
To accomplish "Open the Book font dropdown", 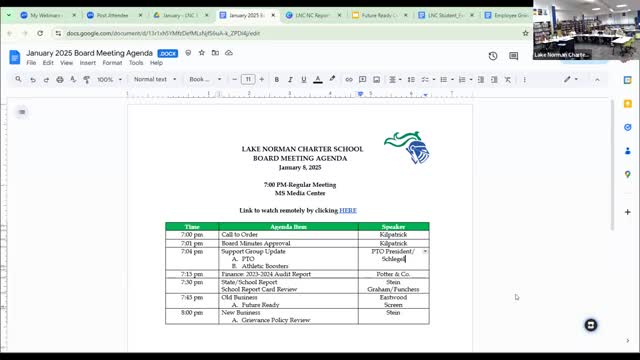I will 205,79.
